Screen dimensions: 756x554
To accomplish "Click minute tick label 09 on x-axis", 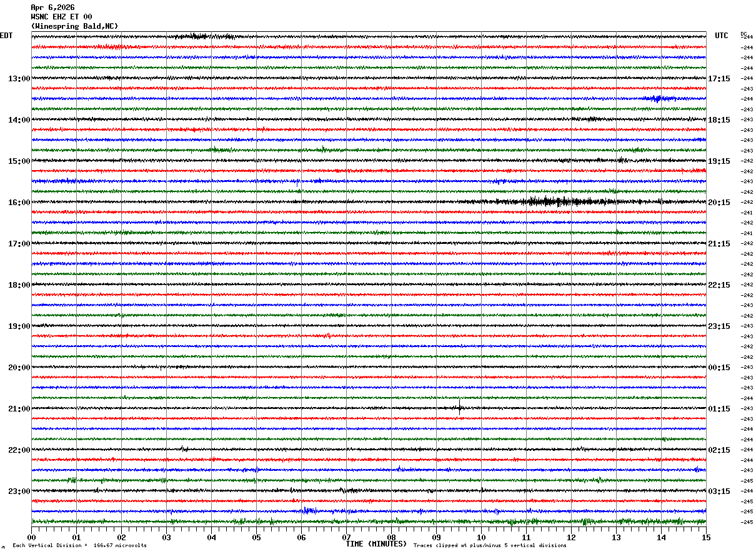I will [x=436, y=537].
